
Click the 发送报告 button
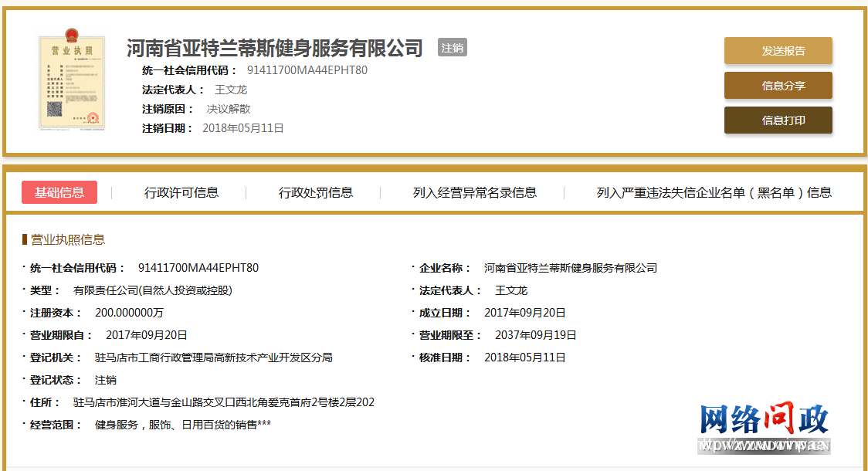(x=778, y=51)
